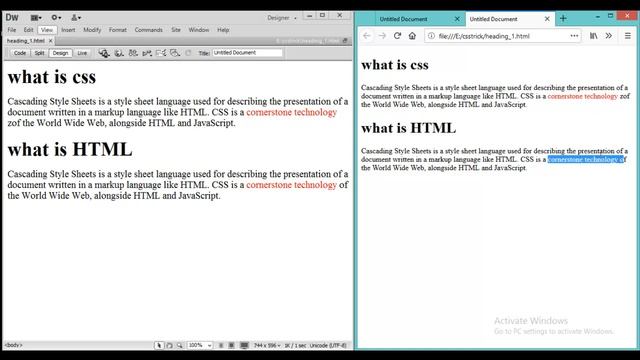Screen dimensions: 640x360
Task: Choose the Zoom tool in status bar
Action: coord(179,345)
